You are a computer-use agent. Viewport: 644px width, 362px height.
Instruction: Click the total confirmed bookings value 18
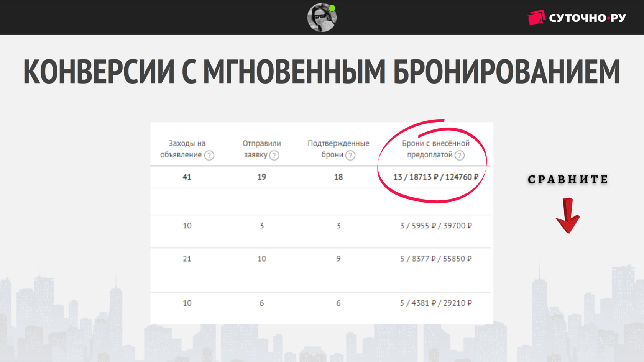(338, 177)
